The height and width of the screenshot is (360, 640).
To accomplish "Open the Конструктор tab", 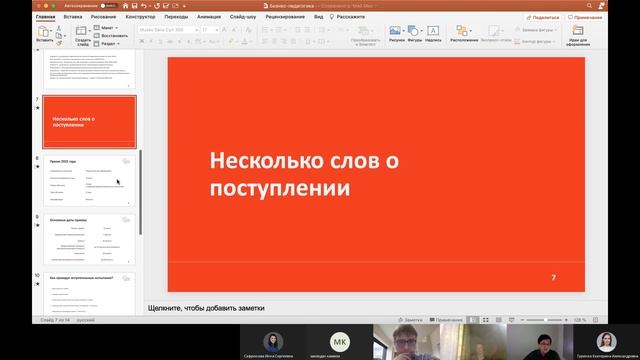I will click(x=140, y=17).
